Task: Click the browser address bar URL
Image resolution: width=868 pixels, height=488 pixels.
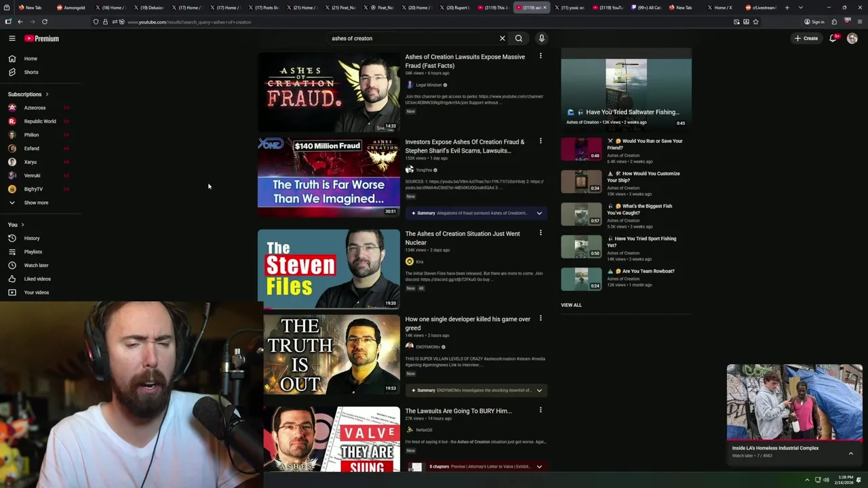Action: (x=189, y=22)
